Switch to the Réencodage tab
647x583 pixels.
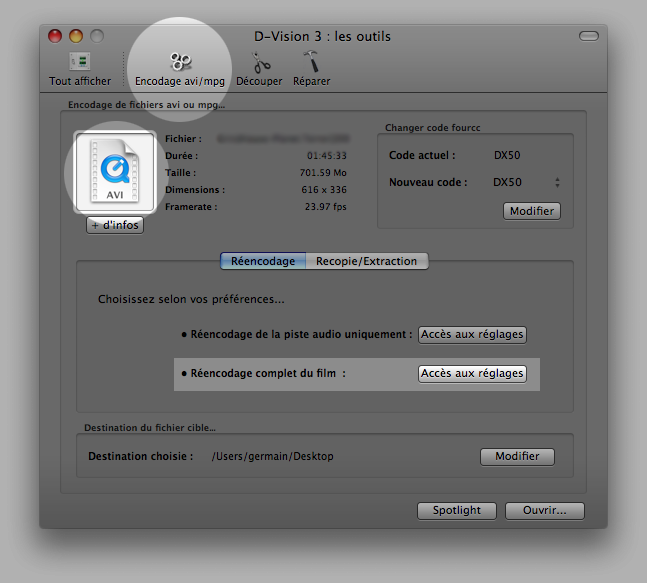click(263, 261)
